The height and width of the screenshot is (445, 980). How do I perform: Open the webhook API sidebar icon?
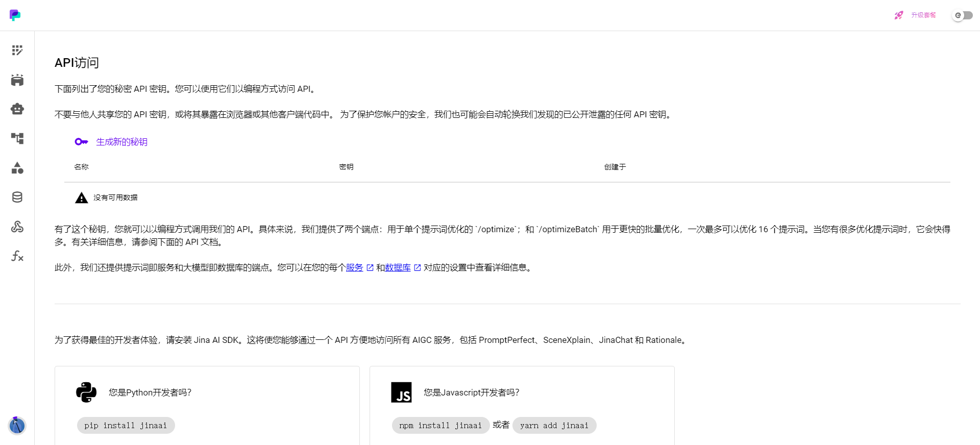(17, 227)
